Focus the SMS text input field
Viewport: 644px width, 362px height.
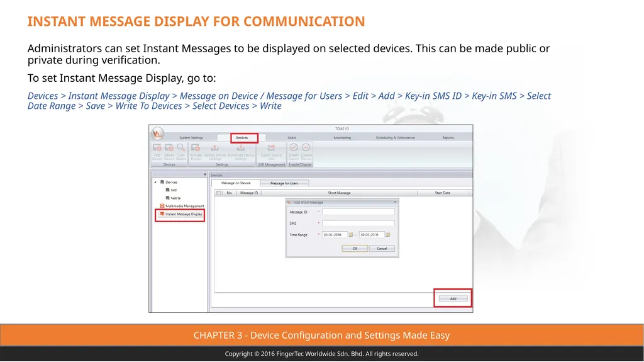pos(358,223)
